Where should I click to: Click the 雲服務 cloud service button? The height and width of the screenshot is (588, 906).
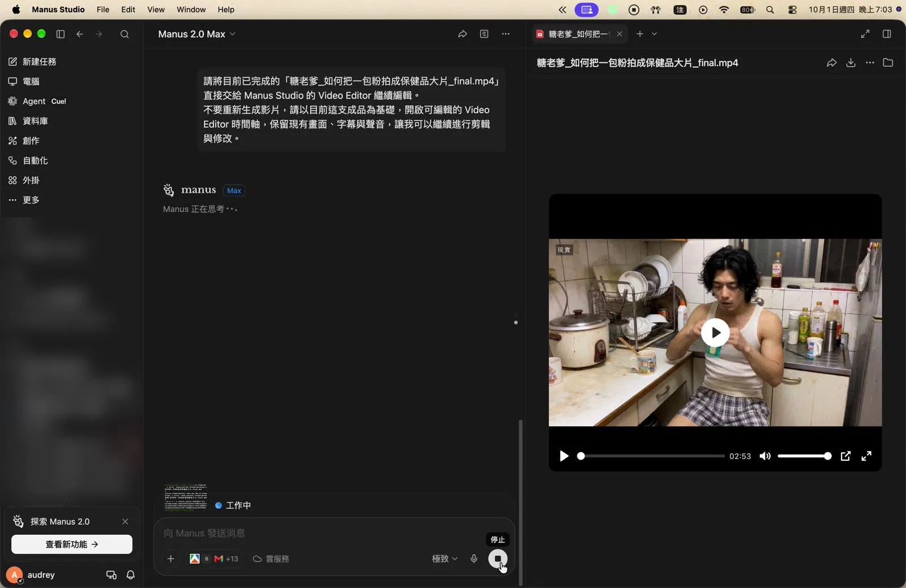tap(271, 559)
